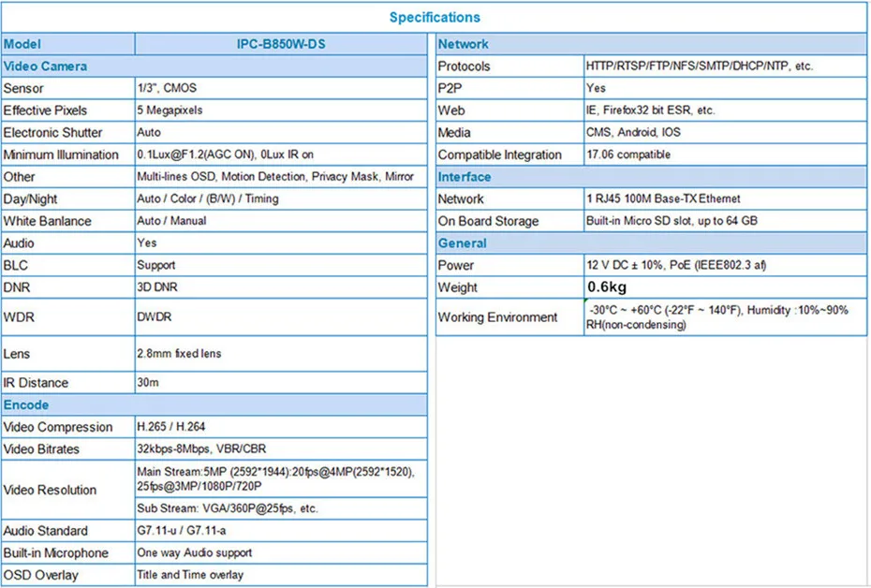This screenshot has width=871, height=588.
Task: Click the 2.8mm fixed lens cell
Action: [281, 354]
